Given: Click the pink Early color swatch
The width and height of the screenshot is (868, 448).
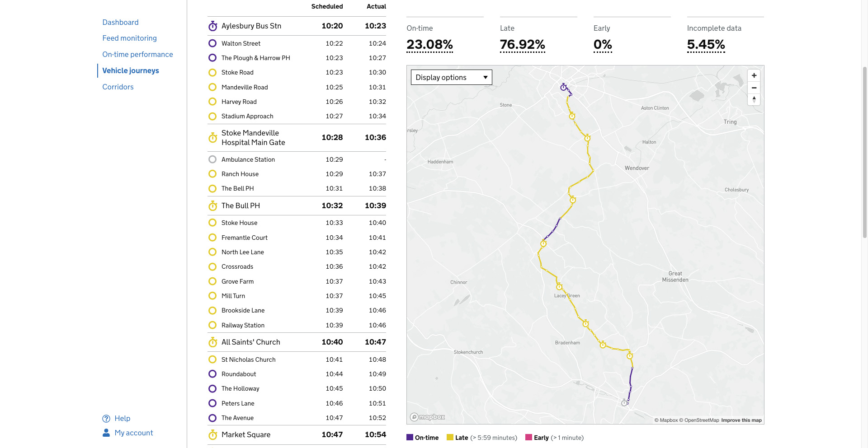Looking at the screenshot, I should pyautogui.click(x=529, y=437).
